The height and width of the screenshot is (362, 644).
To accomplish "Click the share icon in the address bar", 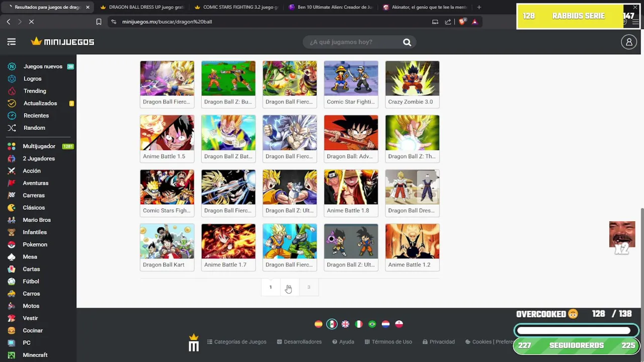I will click(448, 22).
